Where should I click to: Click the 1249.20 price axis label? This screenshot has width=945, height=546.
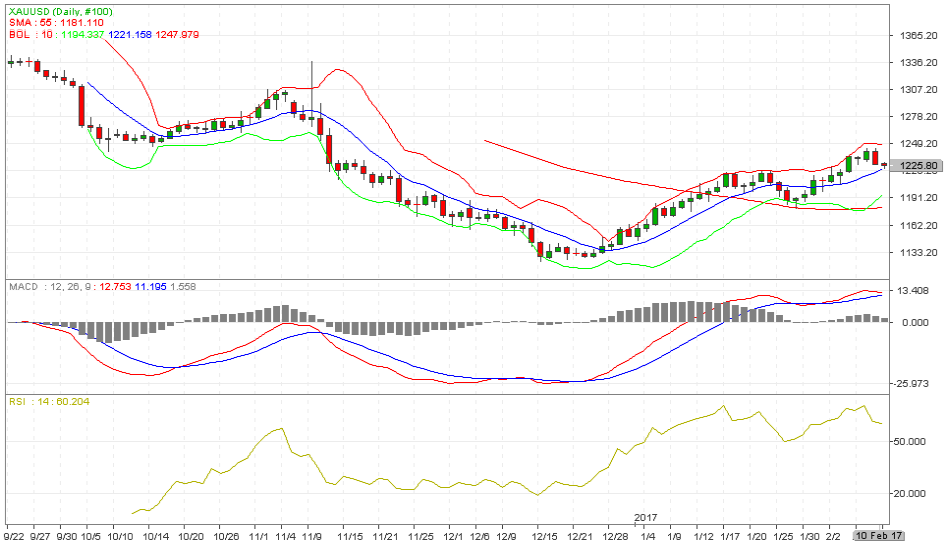[x=916, y=144]
